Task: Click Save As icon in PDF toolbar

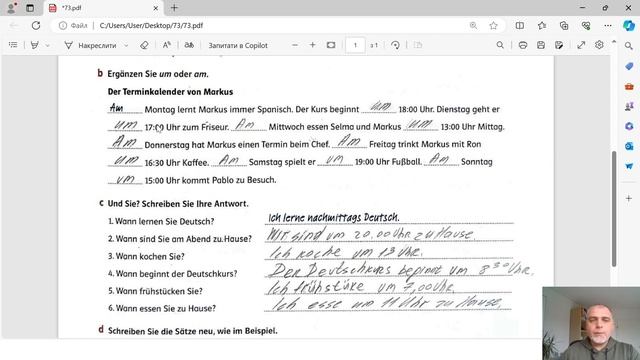Action: click(x=559, y=45)
